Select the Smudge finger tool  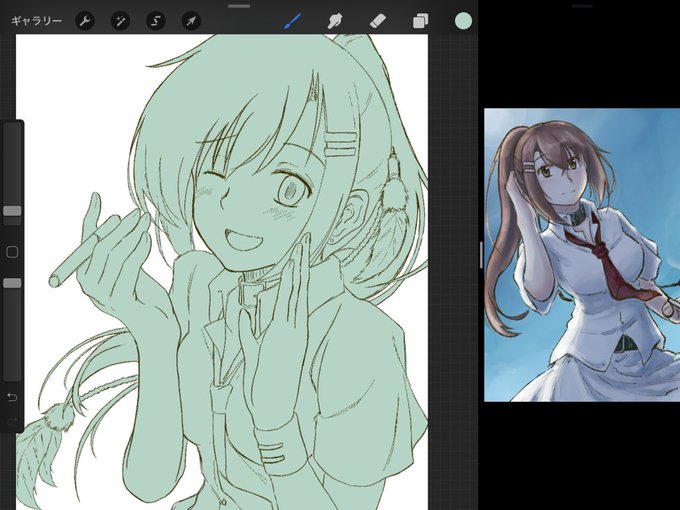[335, 21]
